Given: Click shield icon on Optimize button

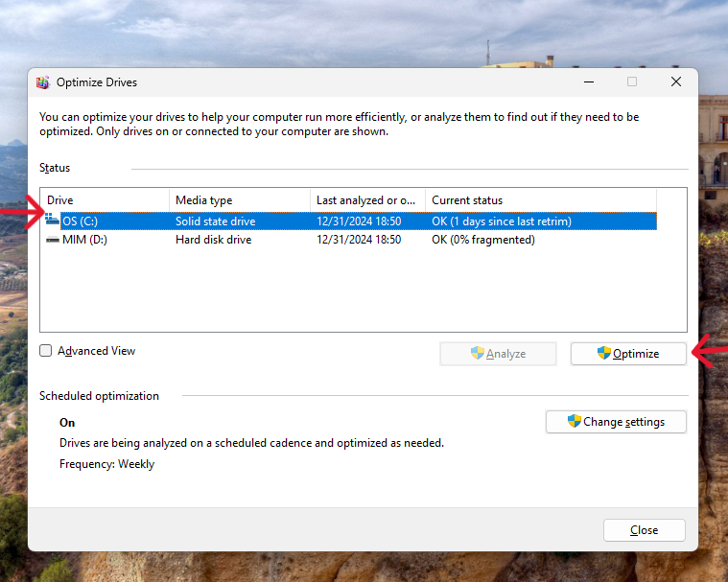Looking at the screenshot, I should [x=603, y=353].
